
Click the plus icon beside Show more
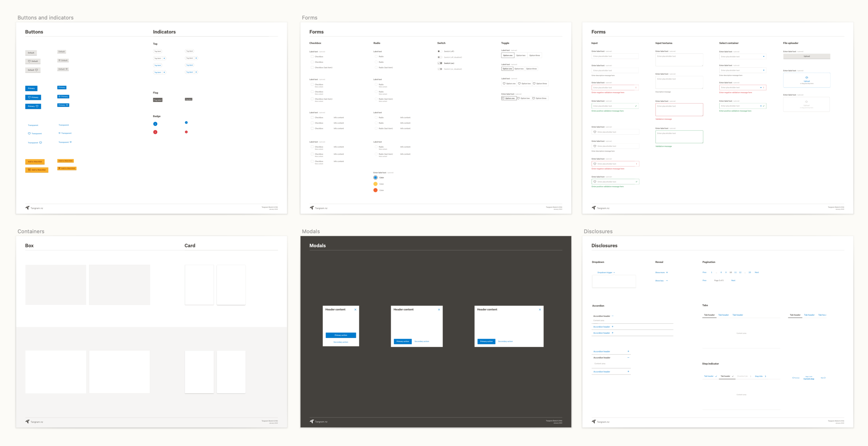pyautogui.click(x=667, y=272)
